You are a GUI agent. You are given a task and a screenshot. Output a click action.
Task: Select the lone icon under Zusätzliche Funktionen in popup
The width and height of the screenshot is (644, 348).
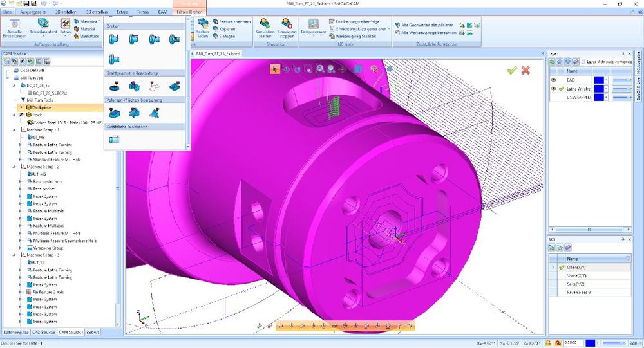[114, 140]
